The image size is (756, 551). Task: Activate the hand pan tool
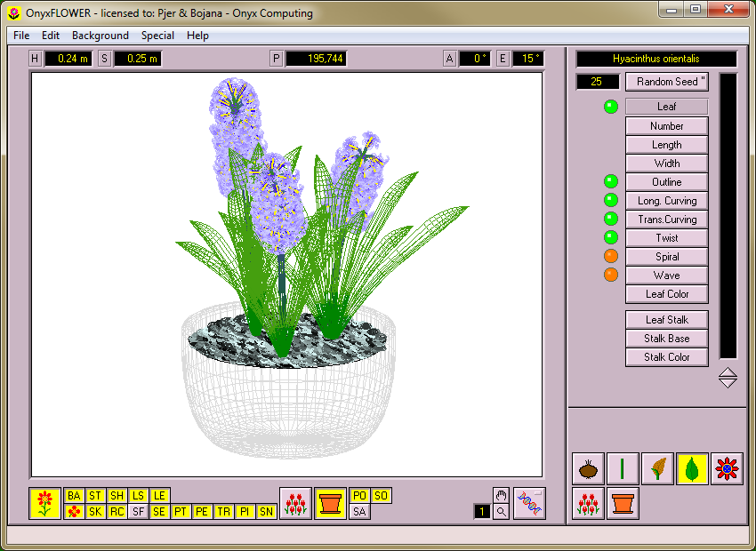501,496
